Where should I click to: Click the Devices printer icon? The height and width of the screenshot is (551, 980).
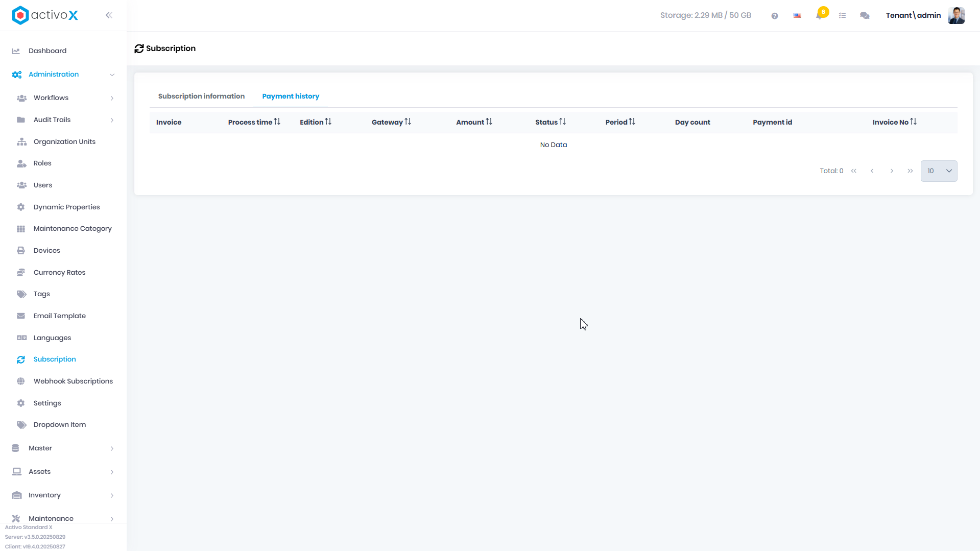pyautogui.click(x=21, y=251)
